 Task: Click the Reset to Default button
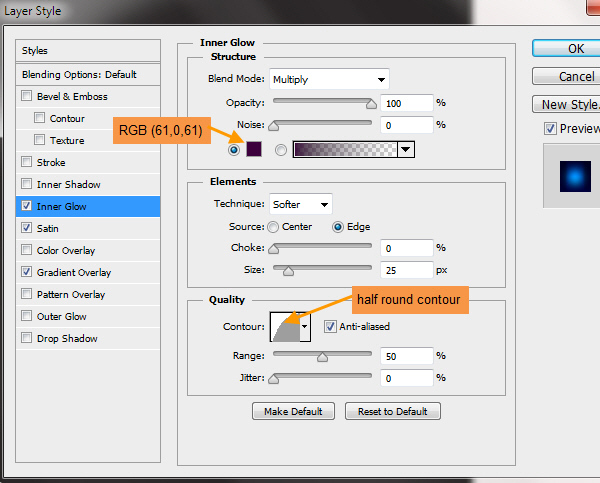point(392,411)
